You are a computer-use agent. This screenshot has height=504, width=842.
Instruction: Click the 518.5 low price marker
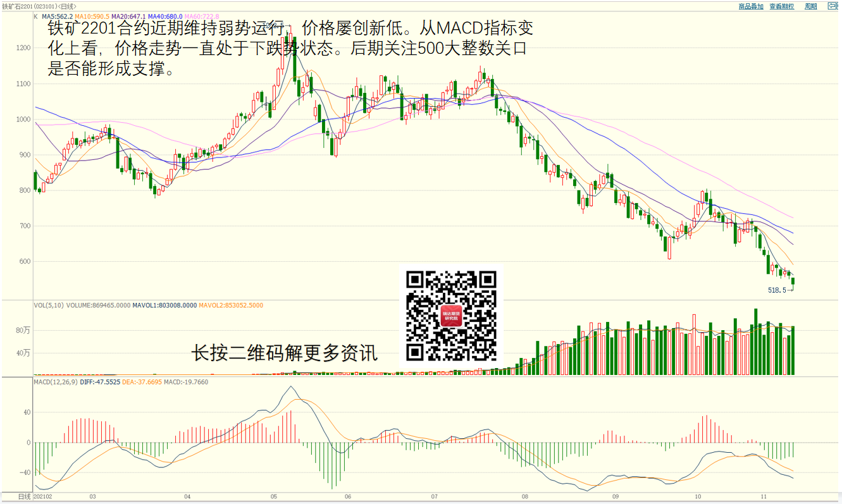(776, 290)
